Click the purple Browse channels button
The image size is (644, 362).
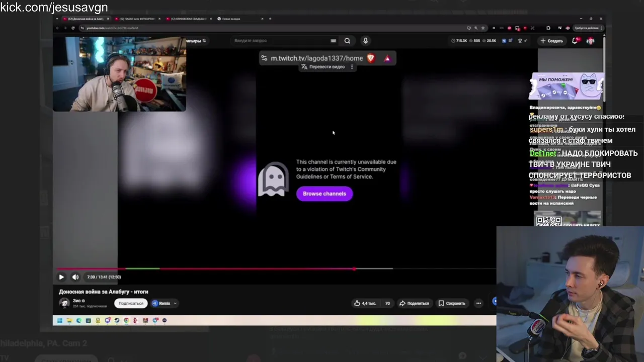coord(325,194)
